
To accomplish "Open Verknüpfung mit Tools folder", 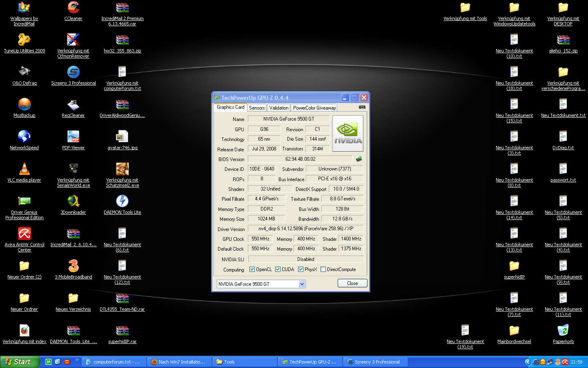I will pos(465,11).
